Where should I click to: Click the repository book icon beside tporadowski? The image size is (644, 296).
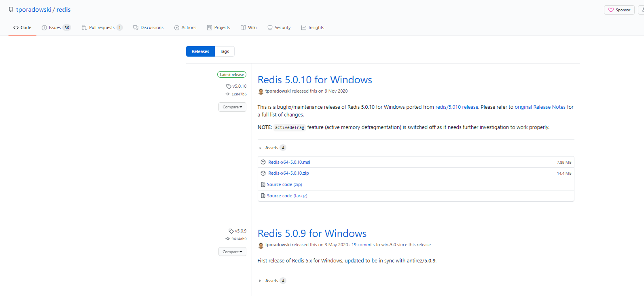[x=11, y=10]
